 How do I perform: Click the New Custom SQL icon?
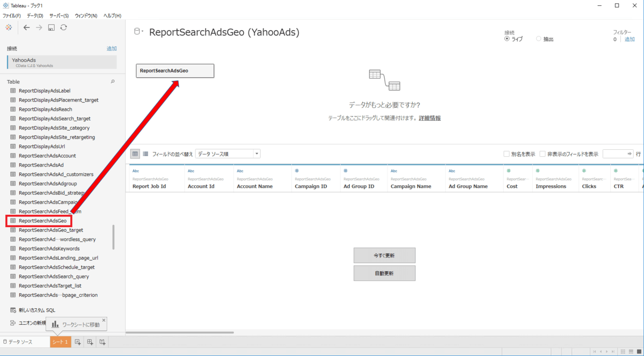[x=13, y=310]
